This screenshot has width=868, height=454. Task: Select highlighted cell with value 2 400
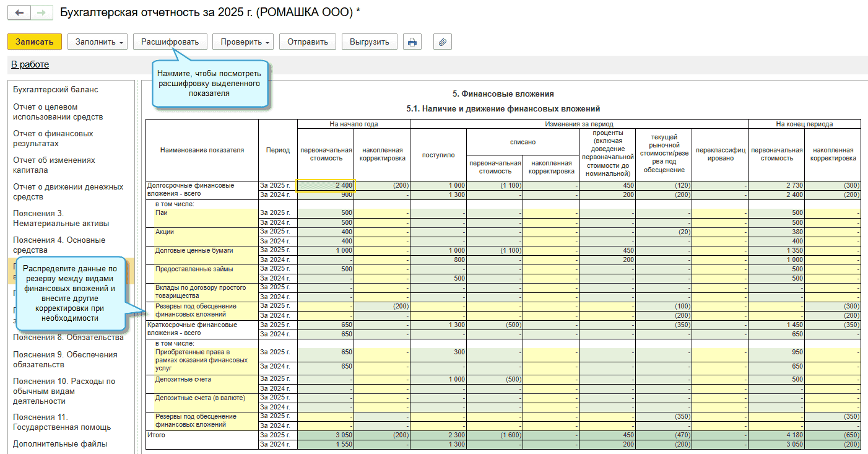(x=325, y=185)
